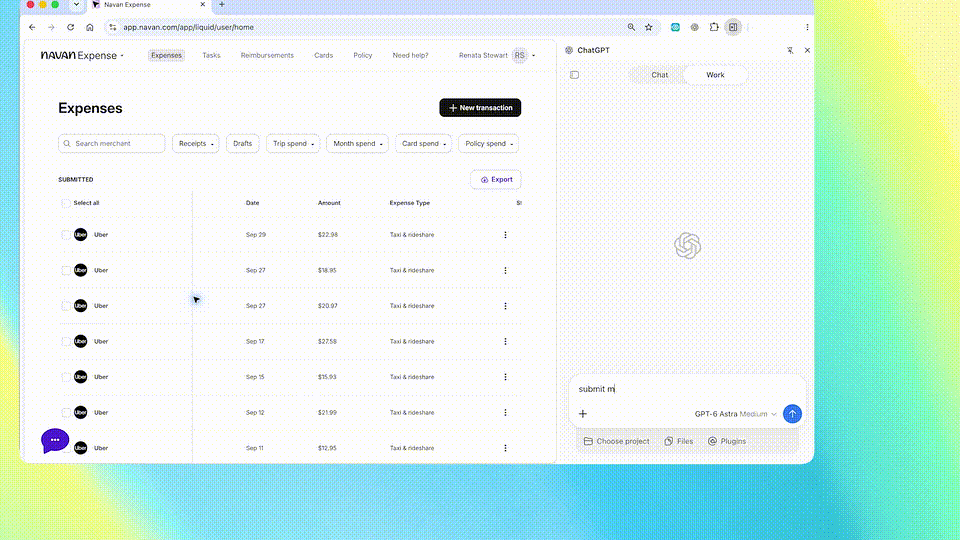Focus the Search merchant field
This screenshot has height=540, width=960.
tap(111, 143)
